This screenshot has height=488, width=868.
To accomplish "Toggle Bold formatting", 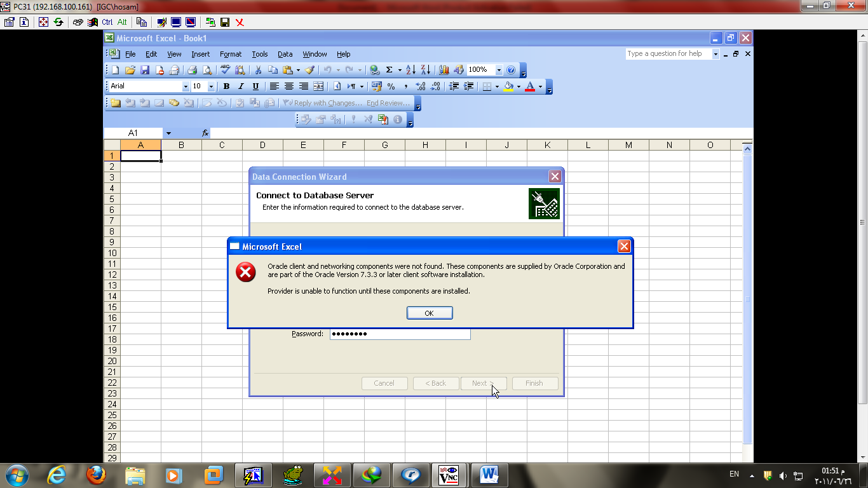I will click(x=226, y=86).
